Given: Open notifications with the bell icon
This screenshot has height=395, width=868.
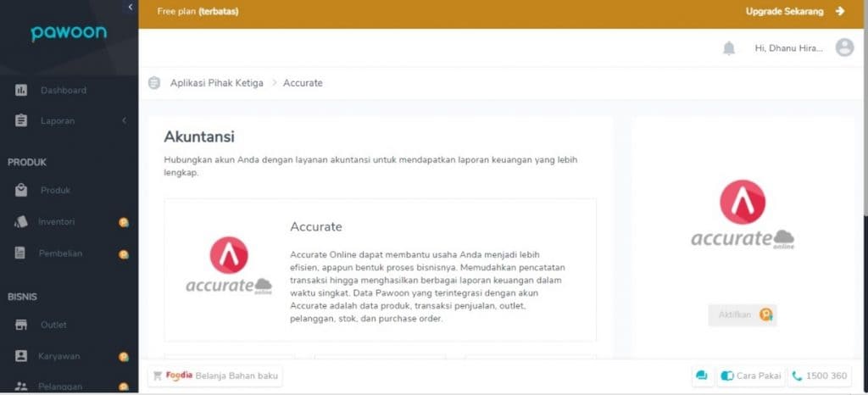Looking at the screenshot, I should [729, 48].
